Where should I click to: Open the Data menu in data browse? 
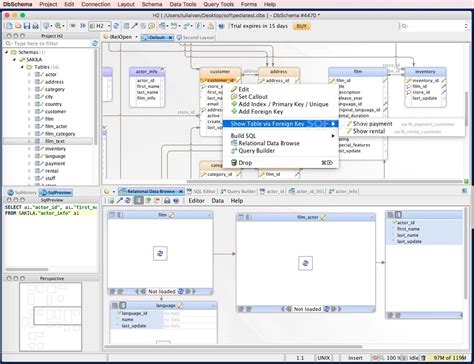tap(217, 201)
